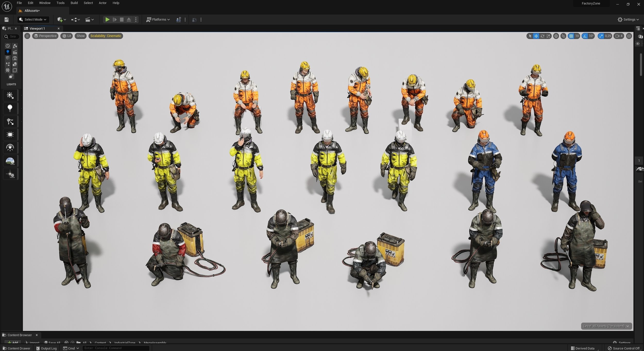Open the Build menu
The height and width of the screenshot is (351, 644).
tap(74, 3)
